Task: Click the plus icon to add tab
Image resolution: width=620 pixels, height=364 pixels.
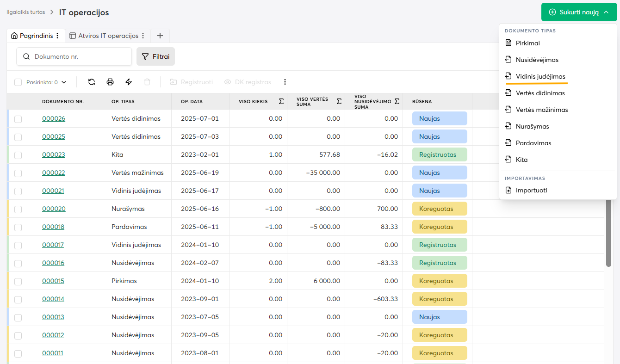Action: pyautogui.click(x=160, y=36)
